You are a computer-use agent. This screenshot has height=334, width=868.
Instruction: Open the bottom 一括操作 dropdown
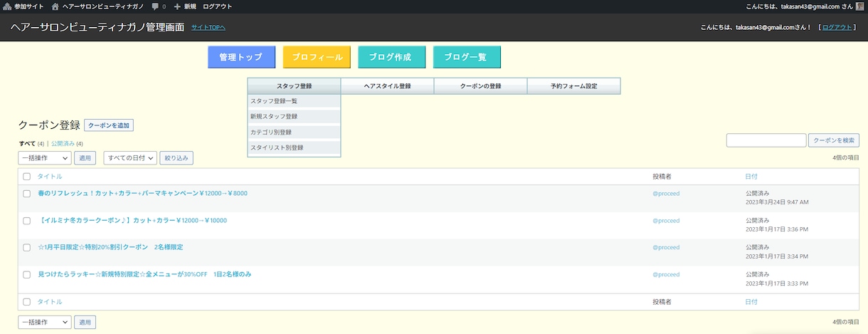point(45,323)
